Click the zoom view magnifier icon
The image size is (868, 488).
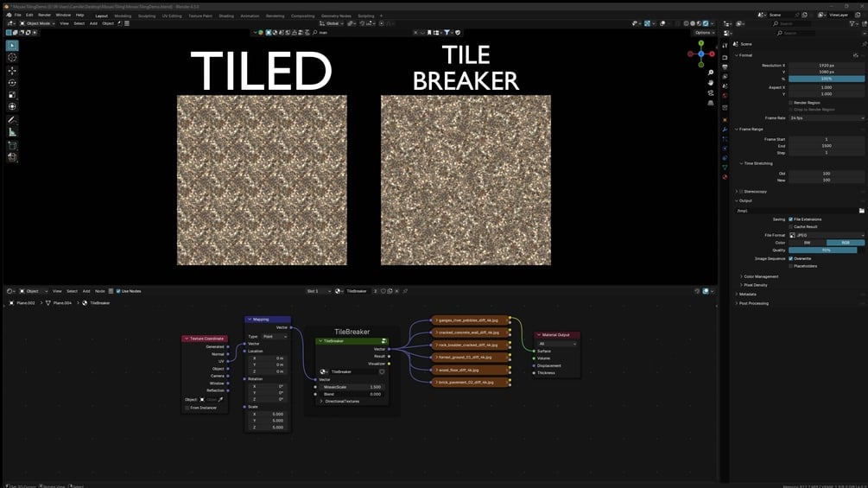point(711,73)
